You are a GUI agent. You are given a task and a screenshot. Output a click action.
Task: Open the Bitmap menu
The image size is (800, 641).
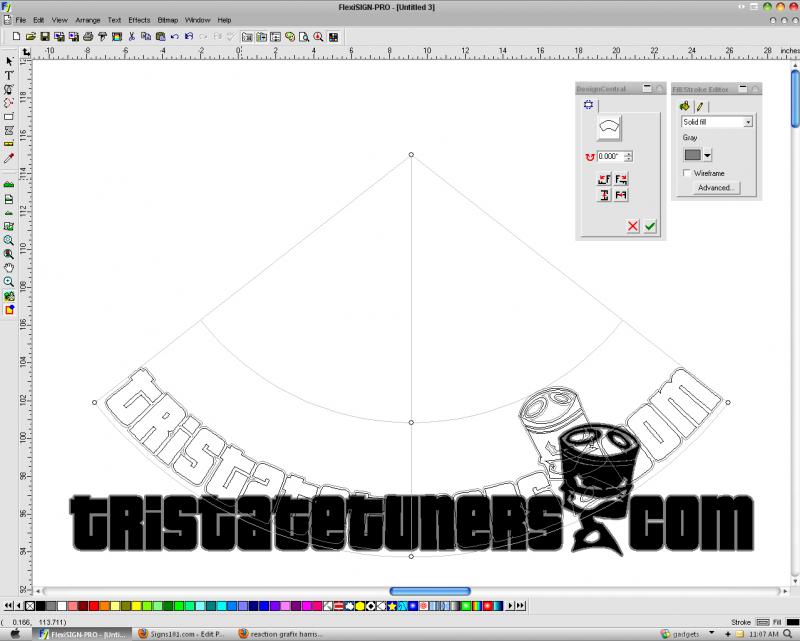168,20
